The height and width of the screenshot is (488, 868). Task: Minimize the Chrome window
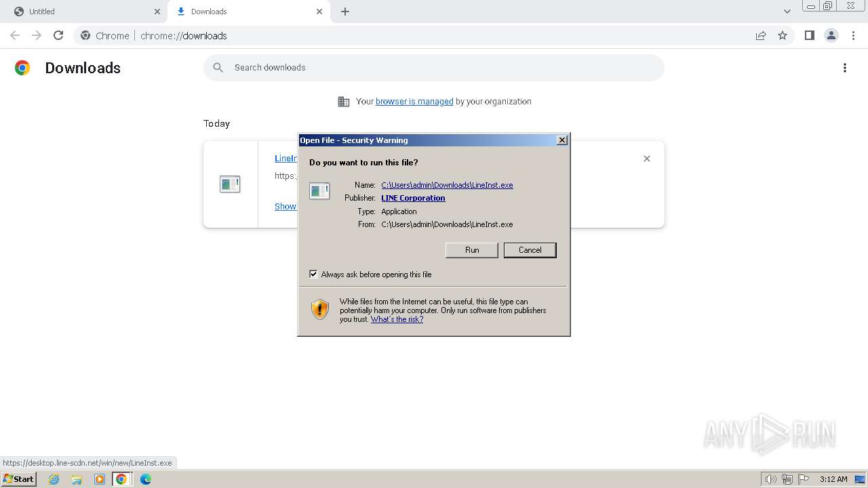tap(810, 6)
